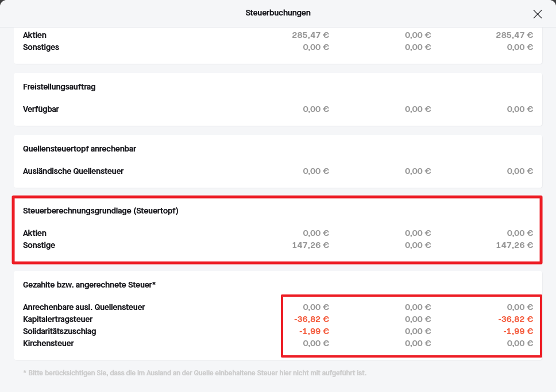556x392 pixels.
Task: Click the Verfügbar row label
Action: pos(41,109)
